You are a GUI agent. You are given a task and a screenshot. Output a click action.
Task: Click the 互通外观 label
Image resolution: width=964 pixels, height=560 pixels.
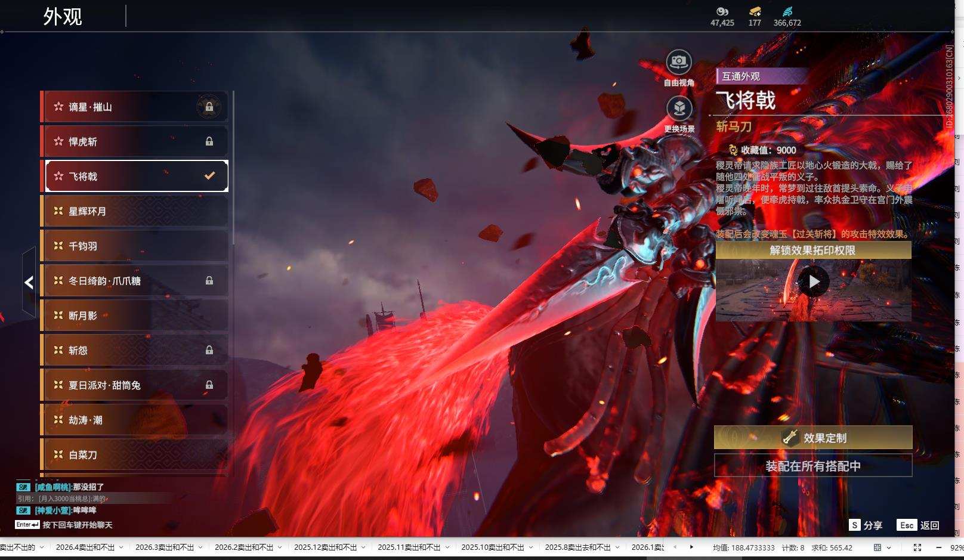coord(741,76)
